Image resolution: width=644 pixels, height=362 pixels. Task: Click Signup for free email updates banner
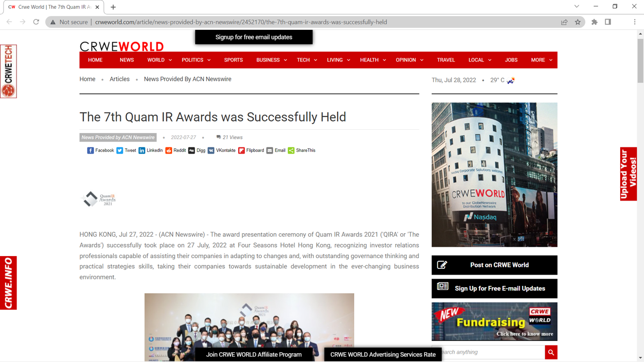point(254,37)
